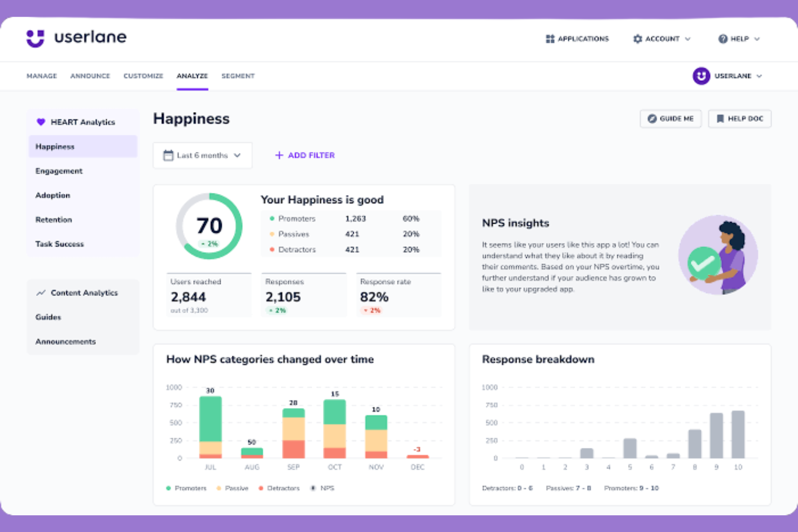Expand the Userlane profile chevron
Image resolution: width=798 pixels, height=532 pixels.
[759, 76]
